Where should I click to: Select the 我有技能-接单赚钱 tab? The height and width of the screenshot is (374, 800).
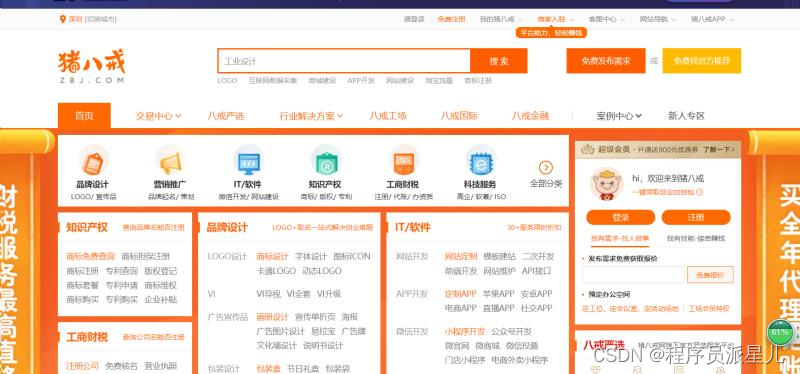695,238
